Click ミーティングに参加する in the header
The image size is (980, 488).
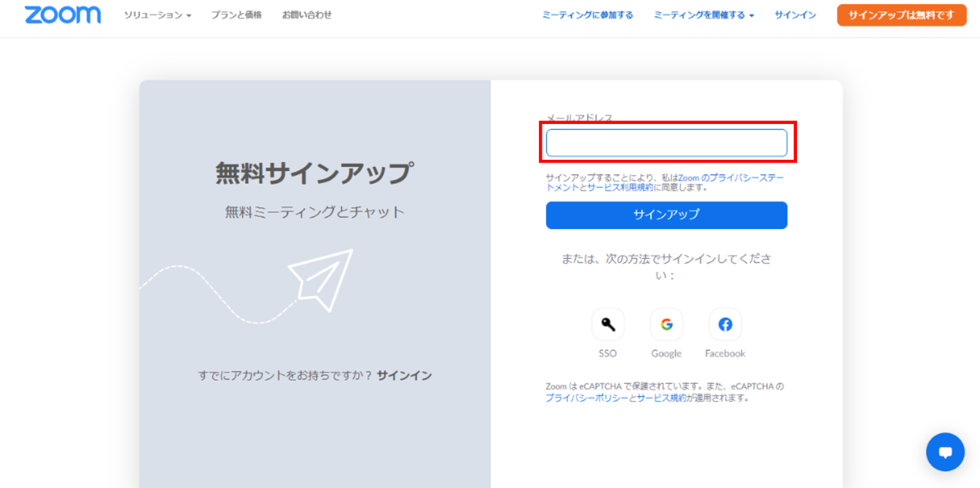coord(588,15)
